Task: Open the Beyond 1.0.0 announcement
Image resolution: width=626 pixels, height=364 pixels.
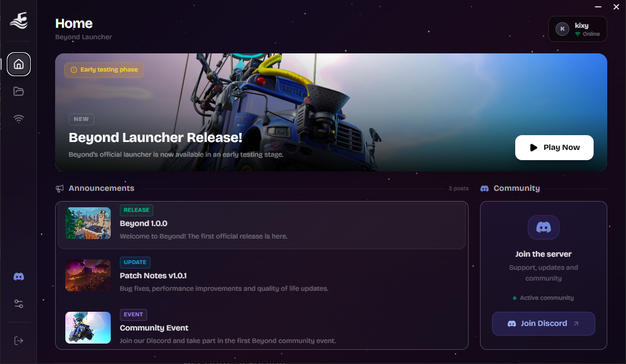Action: tap(261, 225)
